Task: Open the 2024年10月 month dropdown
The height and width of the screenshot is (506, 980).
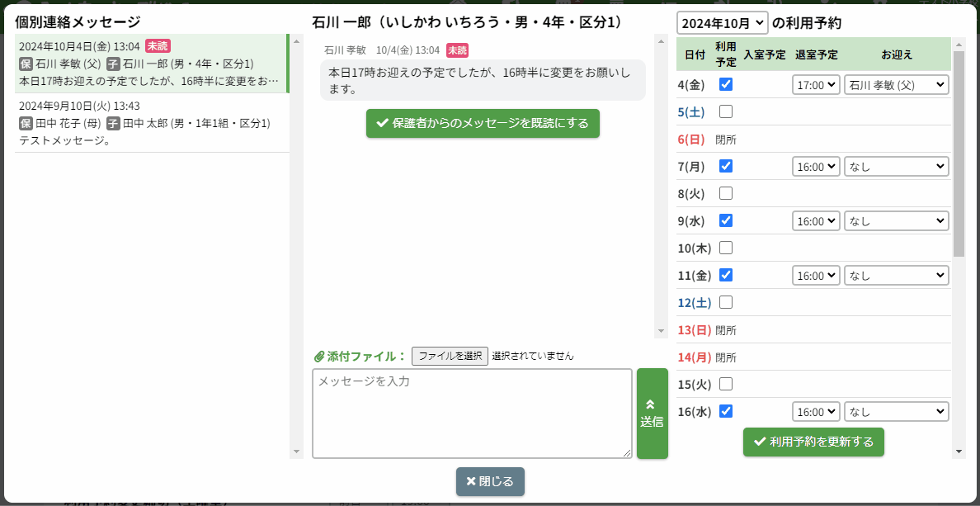Action: (x=722, y=23)
